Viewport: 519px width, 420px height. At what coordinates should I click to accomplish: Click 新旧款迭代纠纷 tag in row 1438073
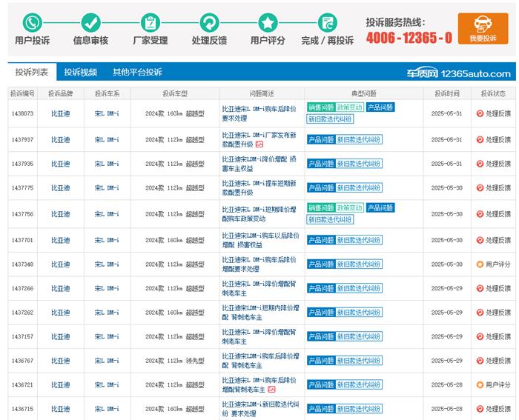click(330, 119)
